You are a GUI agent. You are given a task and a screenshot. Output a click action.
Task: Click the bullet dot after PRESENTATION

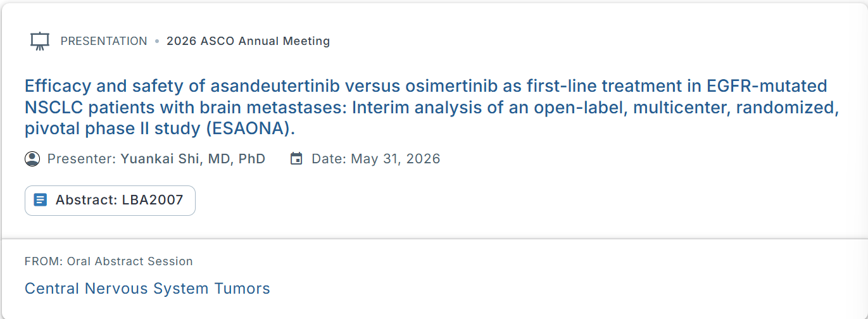157,41
